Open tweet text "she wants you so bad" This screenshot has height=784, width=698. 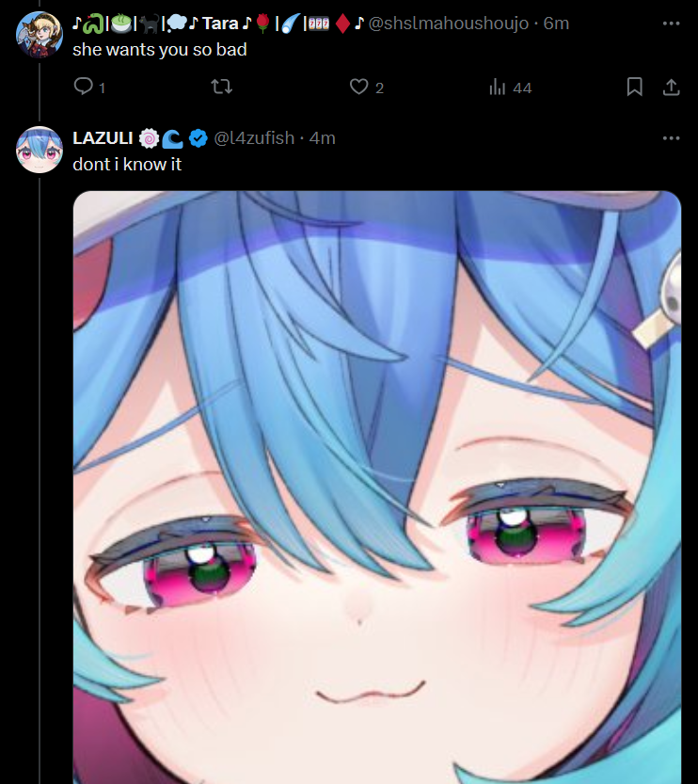click(160, 50)
